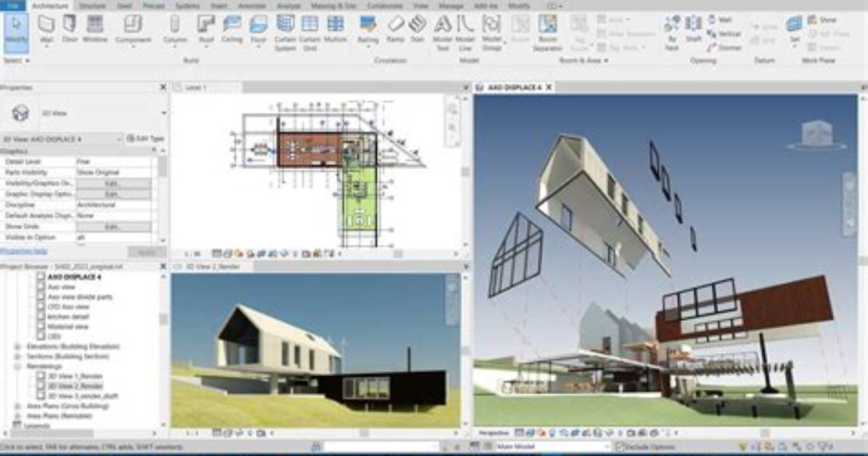This screenshot has height=456, width=868.
Task: Click the Component tool
Action: click(x=133, y=30)
